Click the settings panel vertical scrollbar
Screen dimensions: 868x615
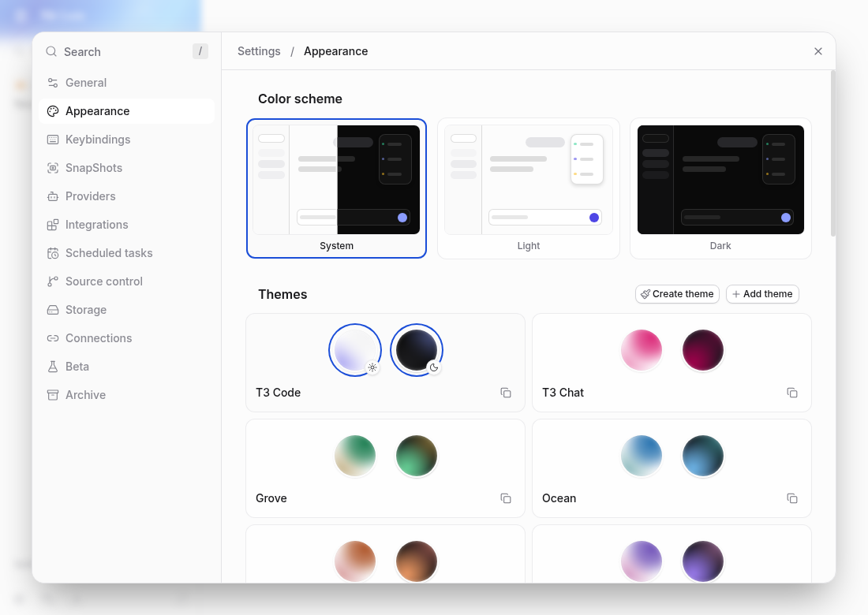(x=833, y=154)
